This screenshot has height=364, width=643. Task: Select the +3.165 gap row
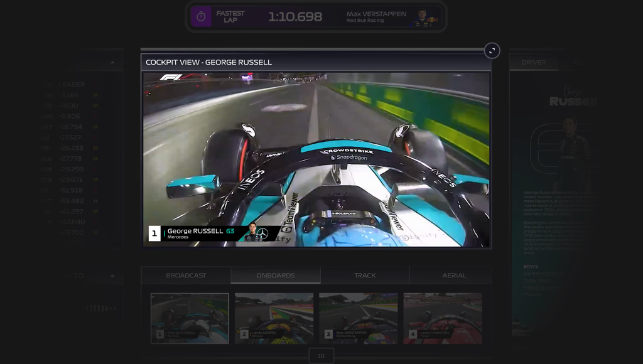tap(71, 95)
